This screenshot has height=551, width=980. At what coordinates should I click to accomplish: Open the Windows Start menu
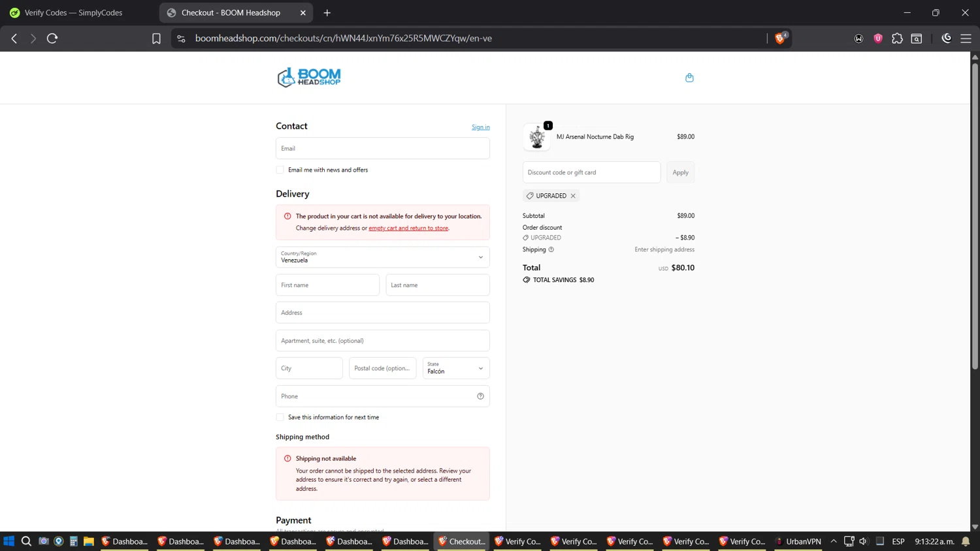[8, 541]
